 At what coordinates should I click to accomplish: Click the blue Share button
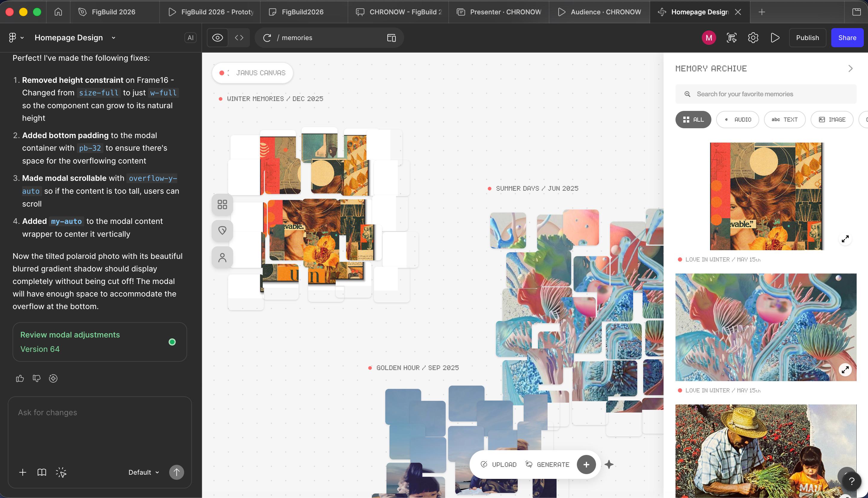click(x=847, y=38)
